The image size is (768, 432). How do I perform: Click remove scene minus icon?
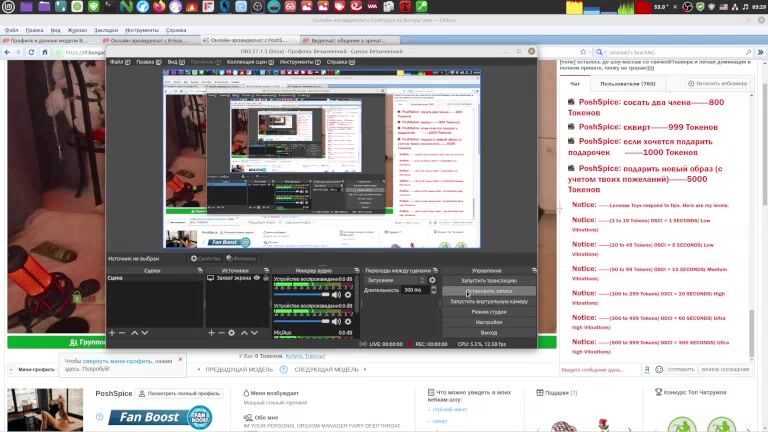pyautogui.click(x=122, y=333)
